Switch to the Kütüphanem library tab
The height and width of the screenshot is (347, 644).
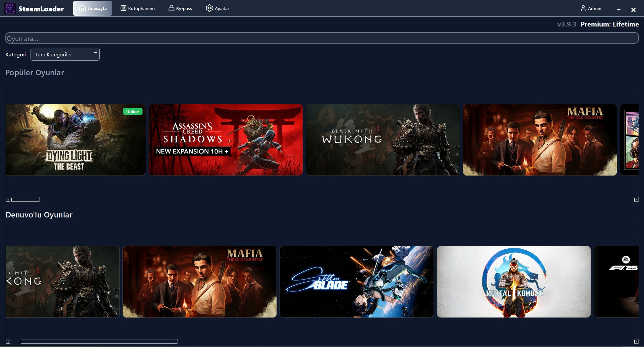click(138, 8)
